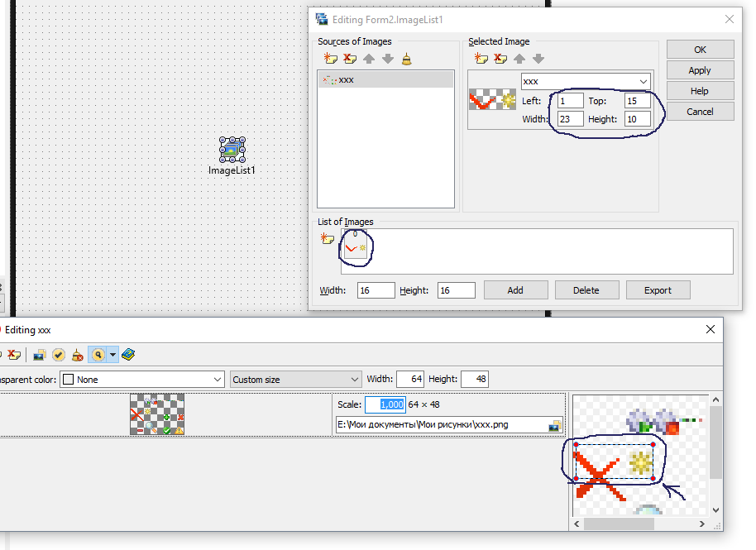Add a new layer under Selected Image
Screen dimensions: 756x550
pos(481,59)
